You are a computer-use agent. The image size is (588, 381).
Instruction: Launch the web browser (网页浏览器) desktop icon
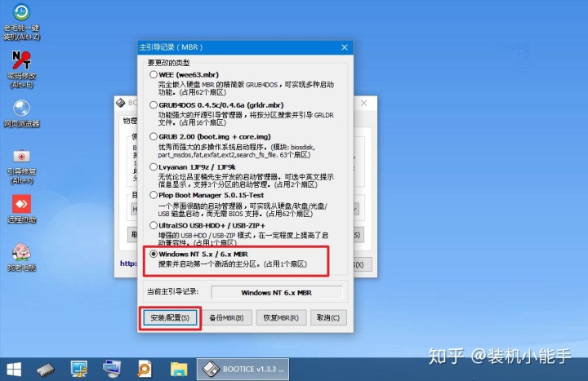(21, 113)
